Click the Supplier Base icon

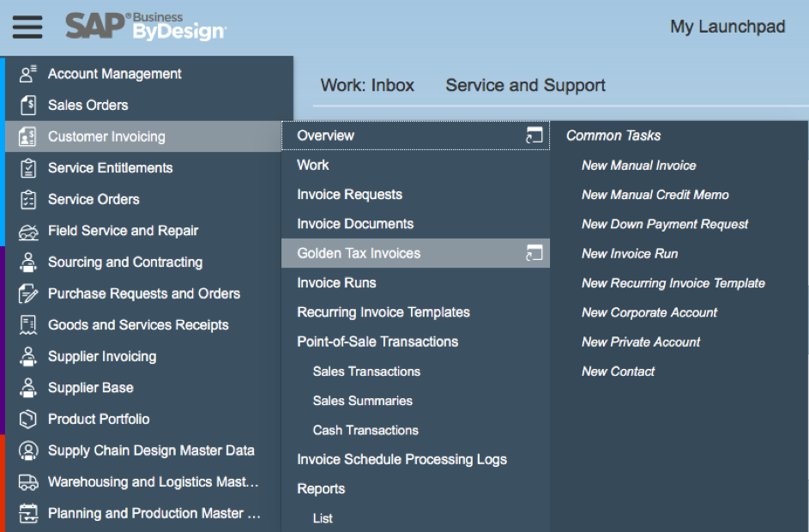[27, 388]
